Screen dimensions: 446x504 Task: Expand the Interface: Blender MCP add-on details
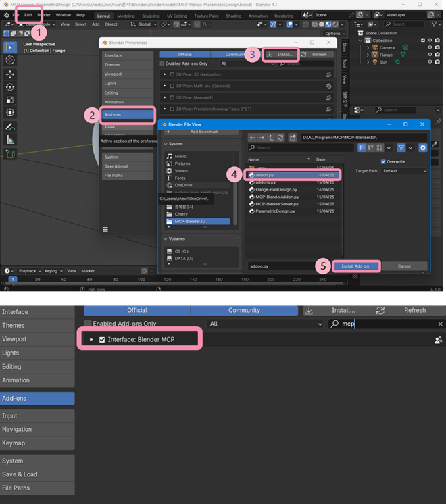coord(91,339)
